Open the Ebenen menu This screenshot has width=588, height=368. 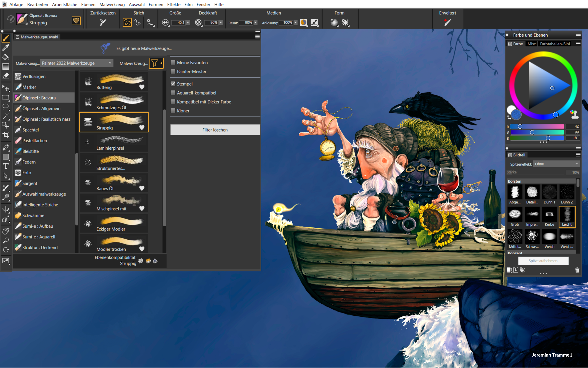pyautogui.click(x=88, y=4)
